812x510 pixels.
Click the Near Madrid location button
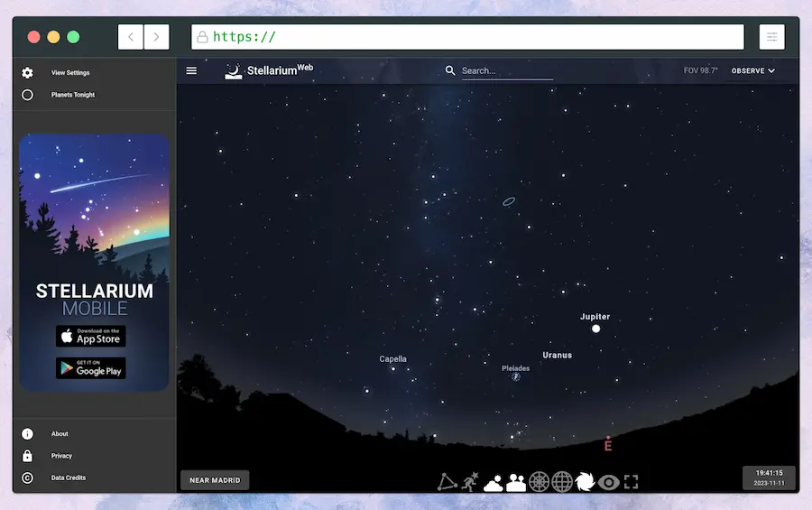coord(215,480)
